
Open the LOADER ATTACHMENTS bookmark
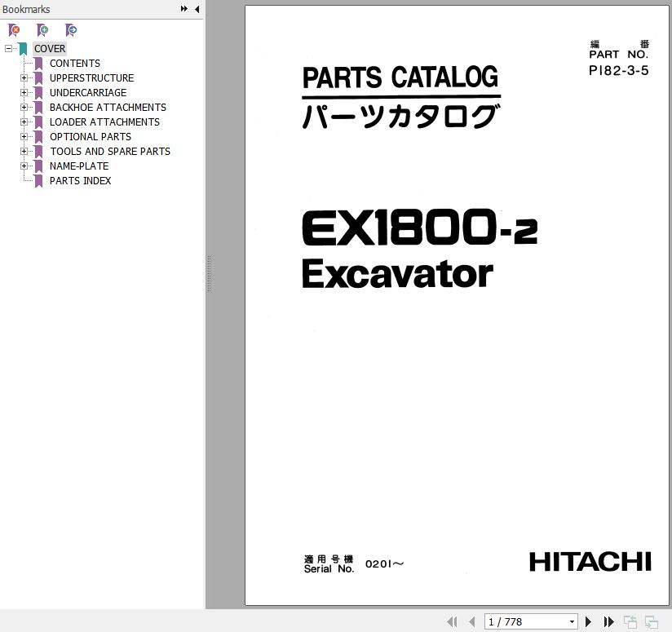tap(104, 122)
